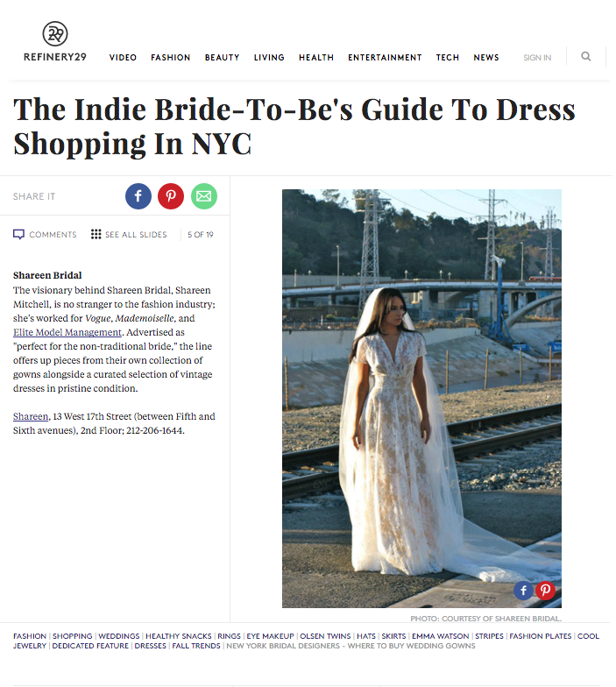The width and height of the screenshot is (616, 687).
Task: Open the Tech navigation item
Action: (x=447, y=58)
